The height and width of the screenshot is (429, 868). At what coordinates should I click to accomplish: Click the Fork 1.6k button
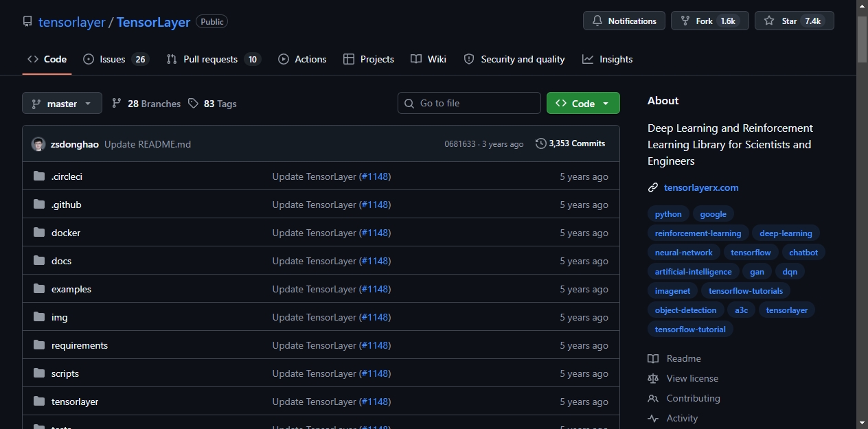pos(710,21)
